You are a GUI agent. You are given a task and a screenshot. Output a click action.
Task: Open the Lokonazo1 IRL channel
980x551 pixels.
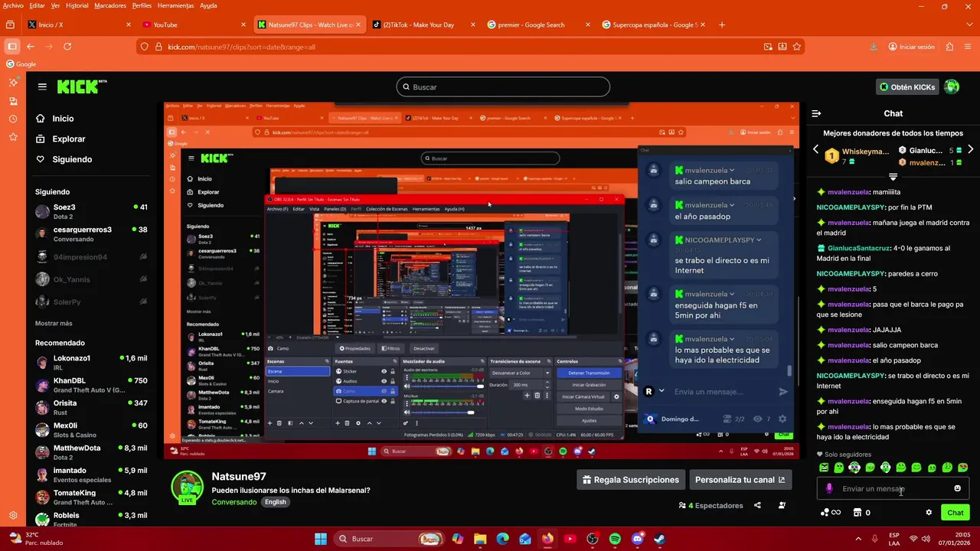click(91, 362)
